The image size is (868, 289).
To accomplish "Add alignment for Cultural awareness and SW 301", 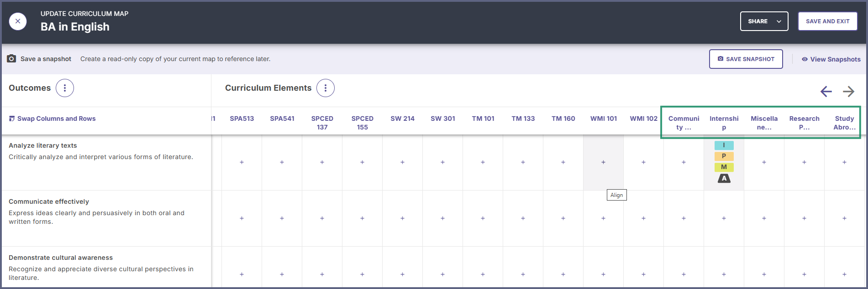I will 443,274.
